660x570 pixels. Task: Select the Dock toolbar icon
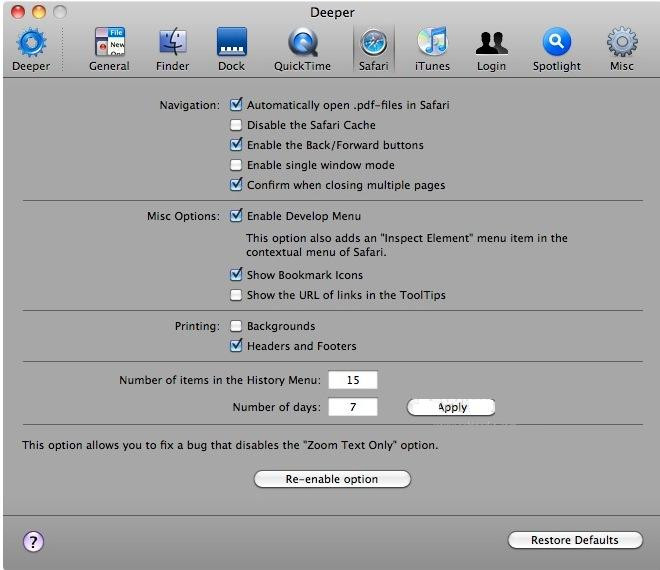[232, 42]
